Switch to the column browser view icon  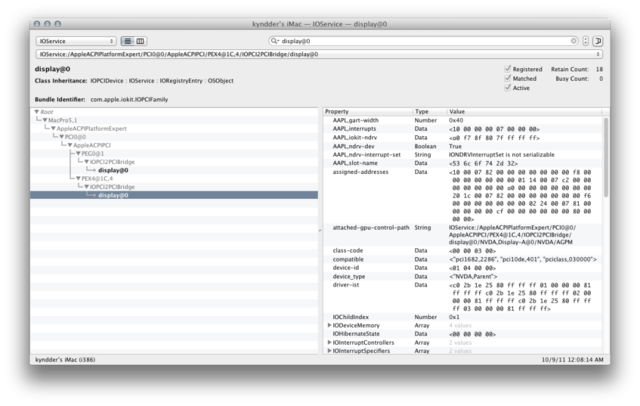coord(140,41)
